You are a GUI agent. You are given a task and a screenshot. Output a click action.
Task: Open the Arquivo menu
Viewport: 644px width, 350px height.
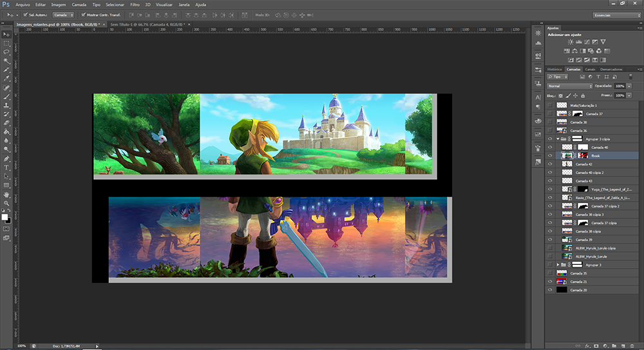click(23, 5)
